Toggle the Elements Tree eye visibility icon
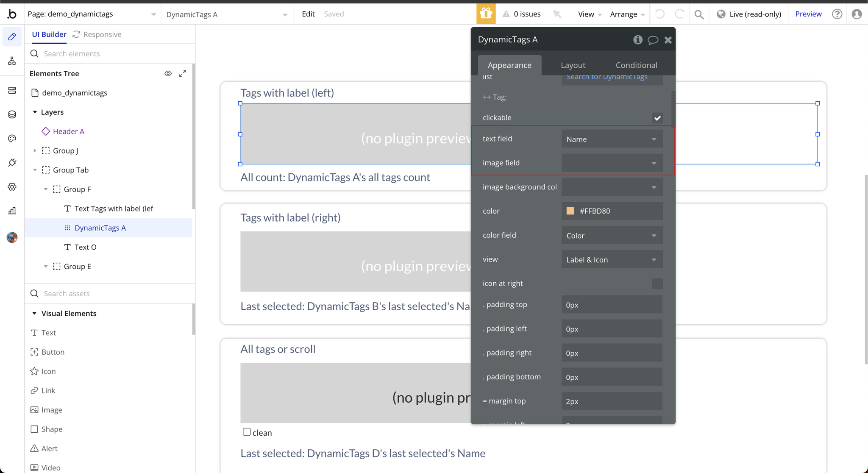The width and height of the screenshot is (868, 473). coord(168,74)
